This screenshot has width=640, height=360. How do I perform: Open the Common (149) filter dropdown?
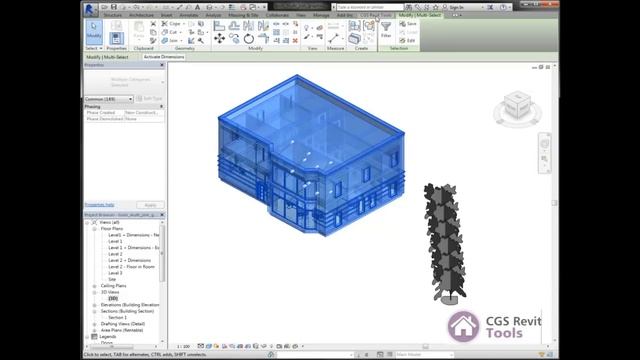click(x=109, y=99)
